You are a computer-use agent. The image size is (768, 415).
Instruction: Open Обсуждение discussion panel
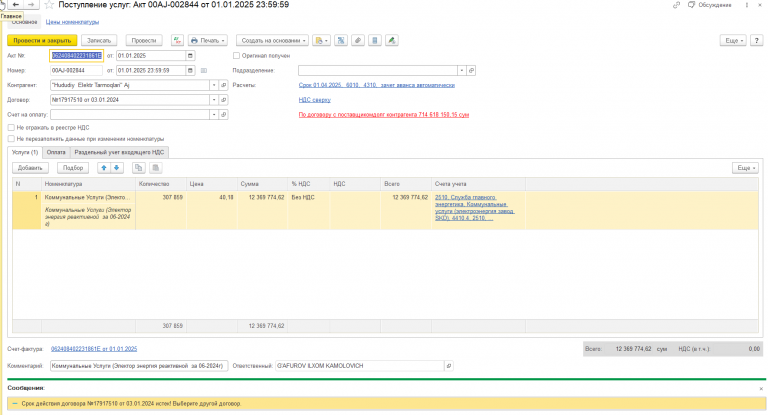(710, 5)
